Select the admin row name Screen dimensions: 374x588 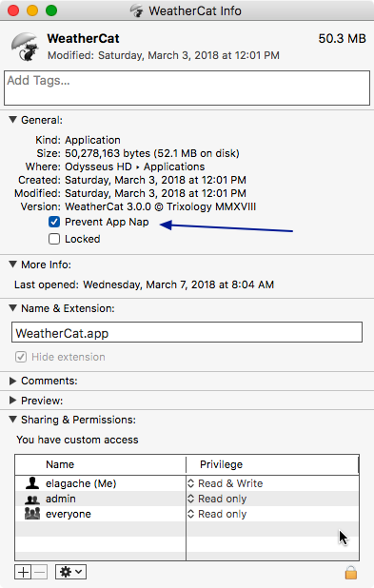click(x=61, y=499)
